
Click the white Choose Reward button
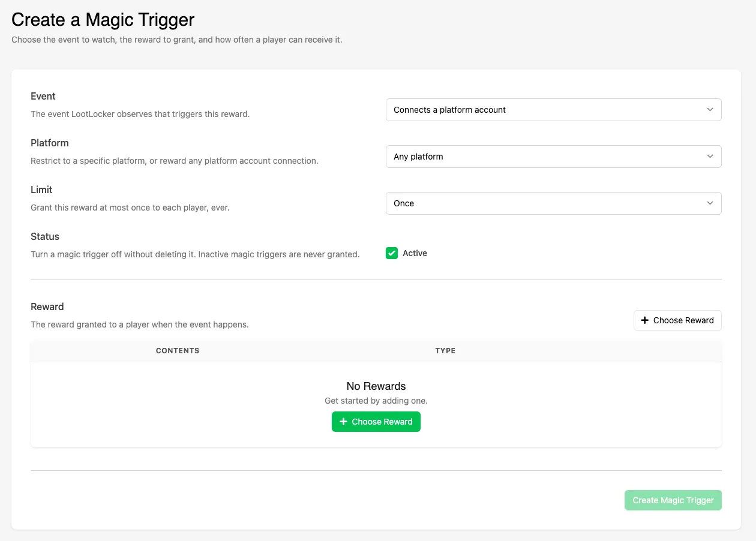(677, 320)
